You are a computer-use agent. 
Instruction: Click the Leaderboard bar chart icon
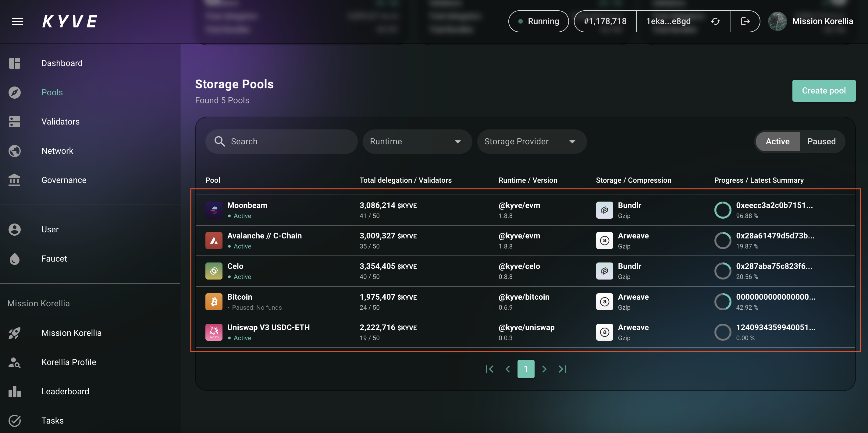tap(15, 391)
